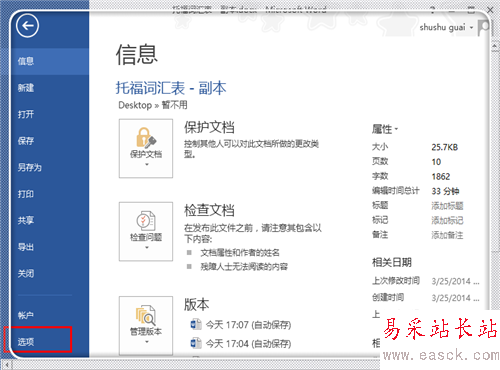This screenshot has width=500, height=370.
Task: Click 添加备注 field to add comments
Action: click(447, 235)
